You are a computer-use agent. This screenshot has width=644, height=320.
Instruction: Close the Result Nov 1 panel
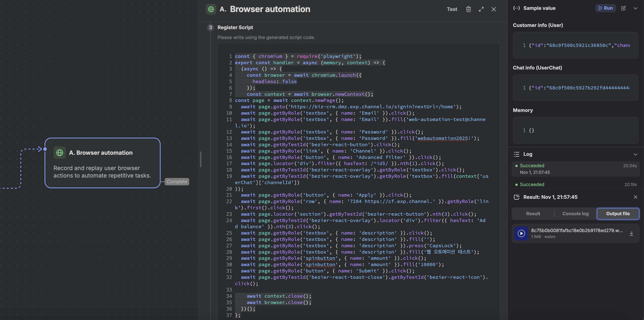[x=635, y=197]
